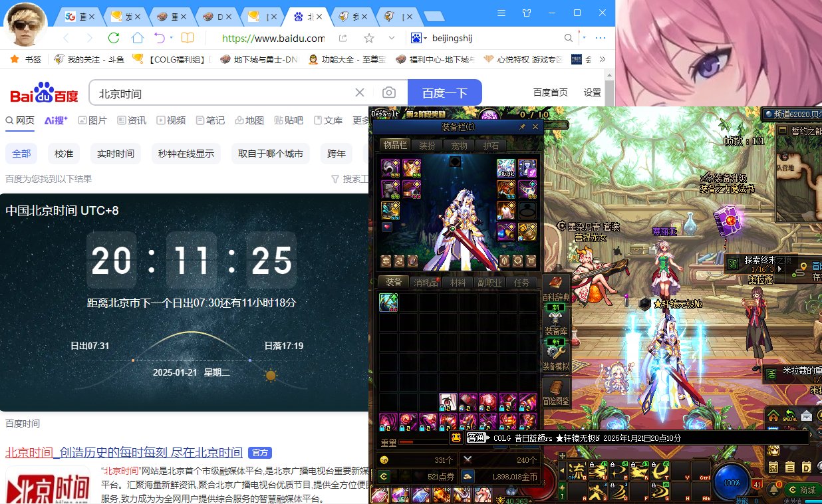Filter results by 实时时间
Screen dimensions: 822x504
[115, 154]
